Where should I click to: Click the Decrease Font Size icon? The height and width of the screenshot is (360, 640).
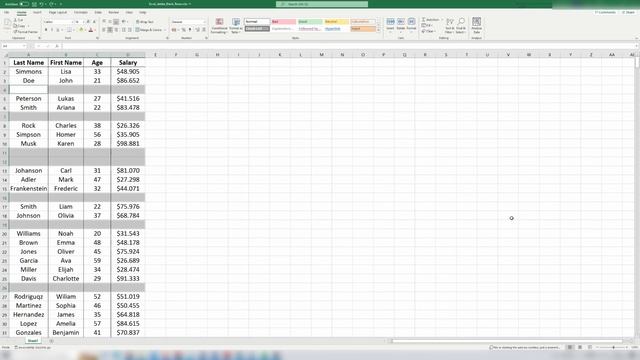[94, 22]
